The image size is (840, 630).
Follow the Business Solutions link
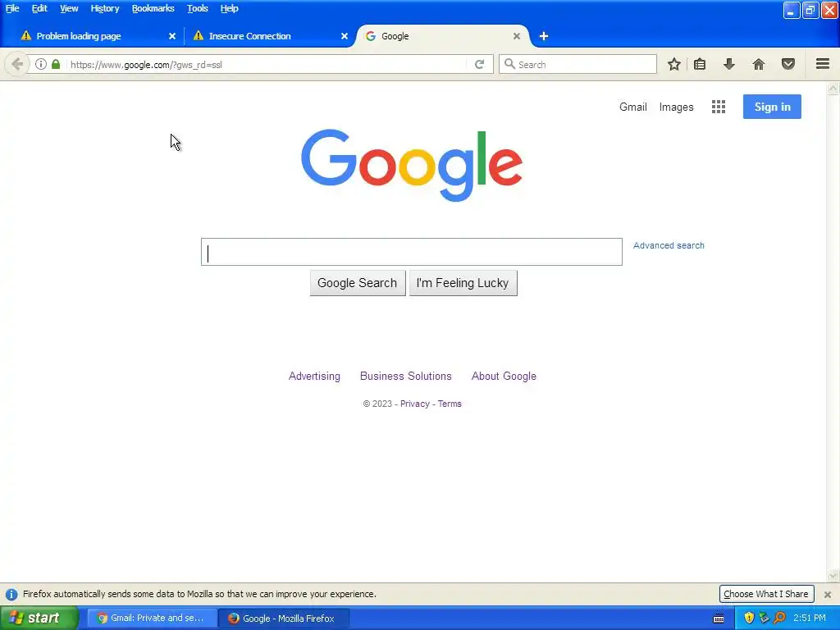(405, 376)
